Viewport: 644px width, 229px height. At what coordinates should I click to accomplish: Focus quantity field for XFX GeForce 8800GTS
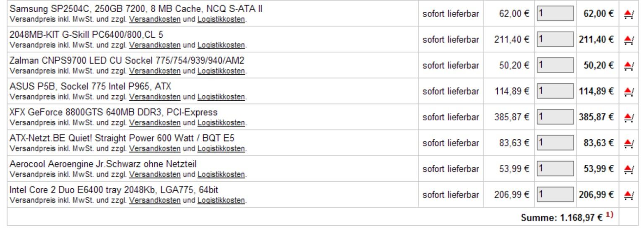point(556,117)
